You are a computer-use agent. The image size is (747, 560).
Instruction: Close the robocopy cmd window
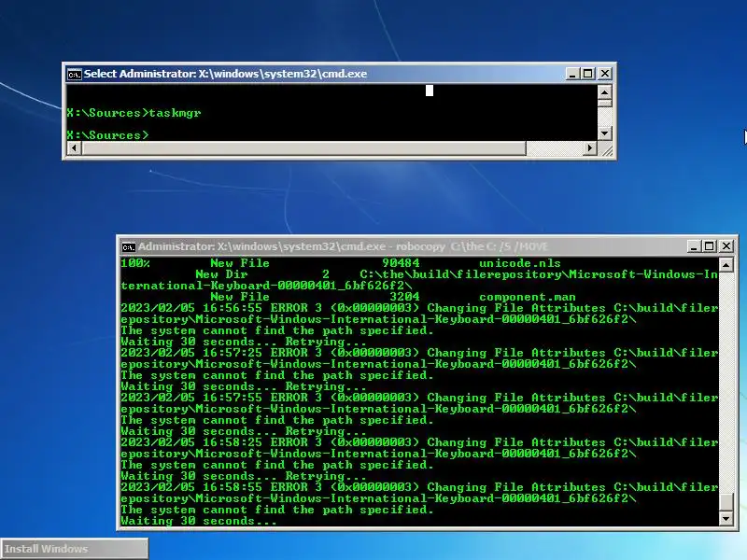point(726,246)
